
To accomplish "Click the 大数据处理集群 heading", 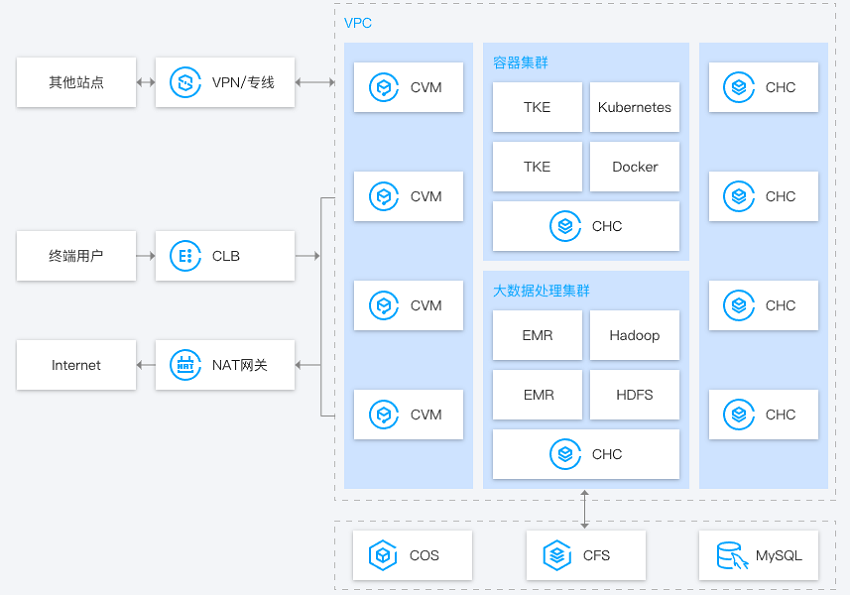I will (x=541, y=291).
